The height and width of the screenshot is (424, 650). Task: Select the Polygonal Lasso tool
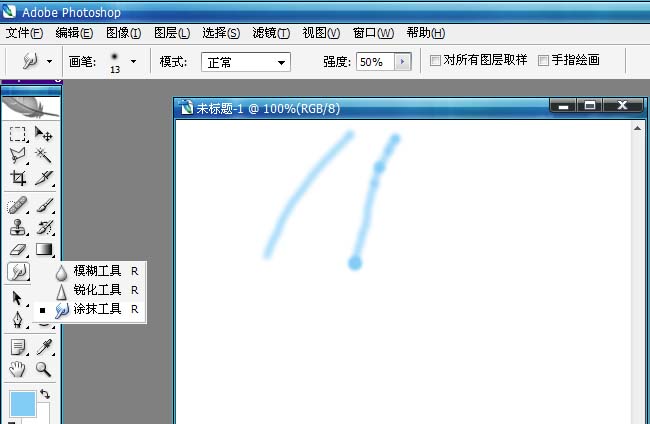tap(17, 155)
